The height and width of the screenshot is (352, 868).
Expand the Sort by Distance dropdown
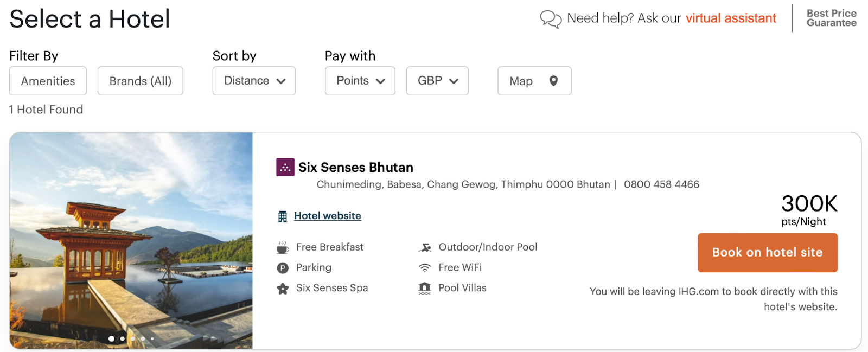pyautogui.click(x=254, y=81)
